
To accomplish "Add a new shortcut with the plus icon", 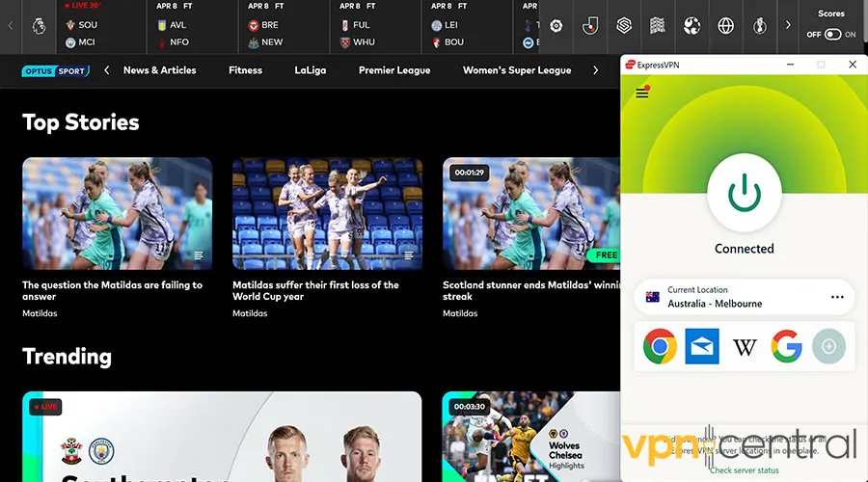I will (x=828, y=346).
